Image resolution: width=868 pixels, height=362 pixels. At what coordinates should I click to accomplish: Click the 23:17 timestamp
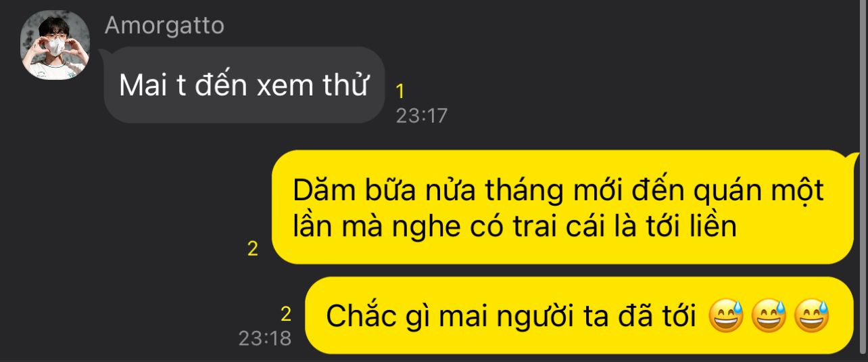tap(422, 116)
